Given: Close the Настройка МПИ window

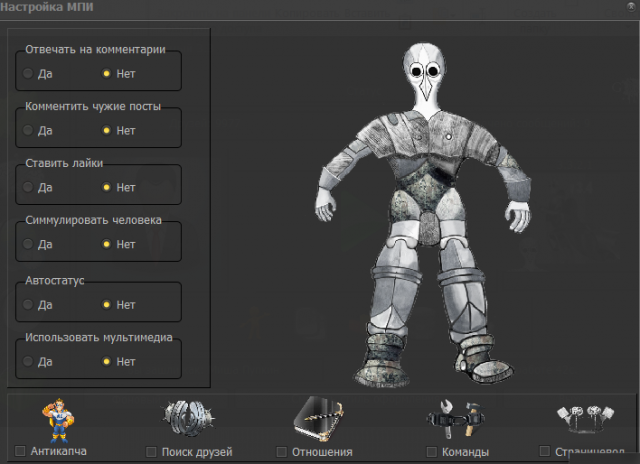Looking at the screenshot, I should pos(631,6).
